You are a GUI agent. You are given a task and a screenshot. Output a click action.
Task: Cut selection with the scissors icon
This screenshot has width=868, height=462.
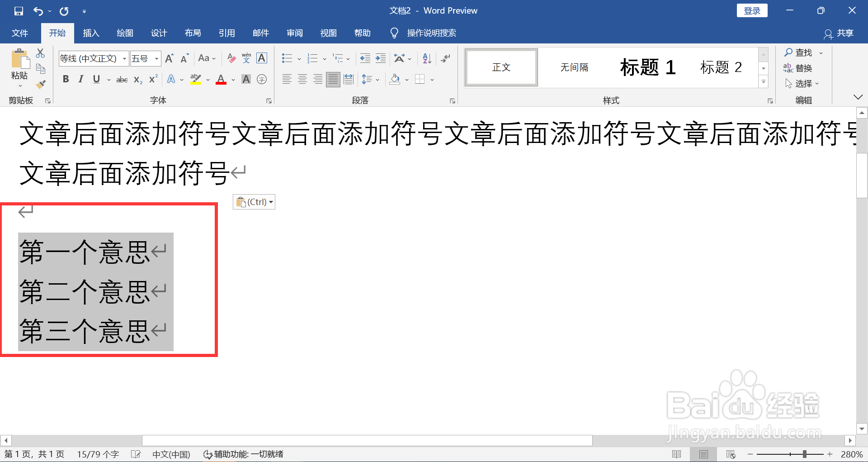click(x=40, y=53)
